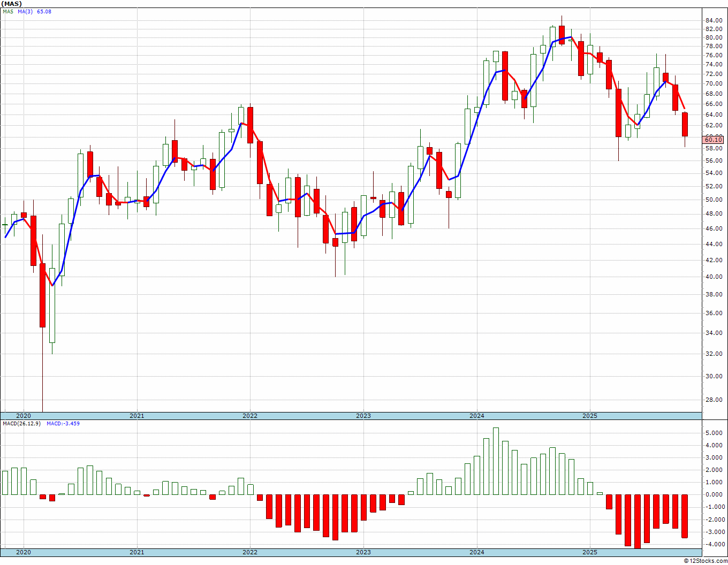This screenshot has width=728, height=565.
Task: Click the red 60.10 current price tag
Action: [713, 140]
